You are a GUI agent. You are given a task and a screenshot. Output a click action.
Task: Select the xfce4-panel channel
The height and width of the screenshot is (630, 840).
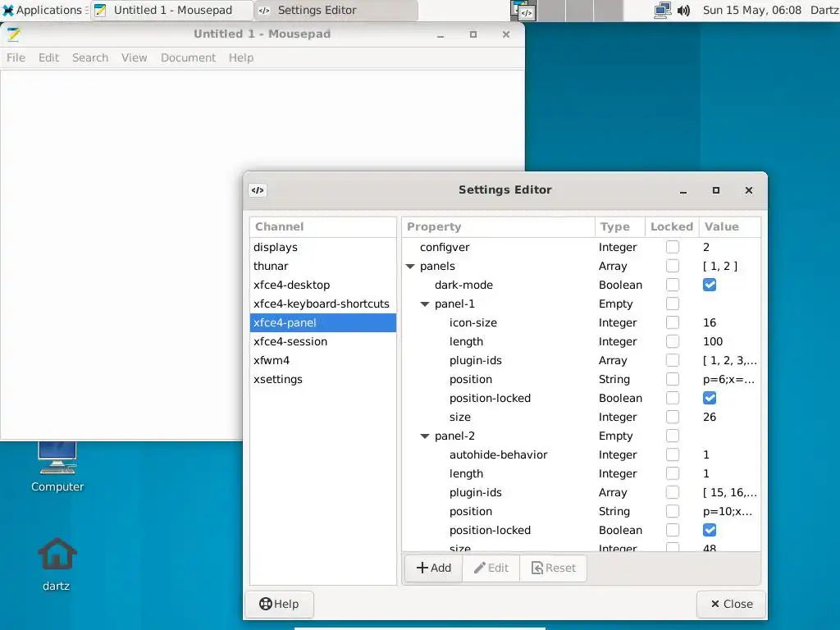(323, 322)
